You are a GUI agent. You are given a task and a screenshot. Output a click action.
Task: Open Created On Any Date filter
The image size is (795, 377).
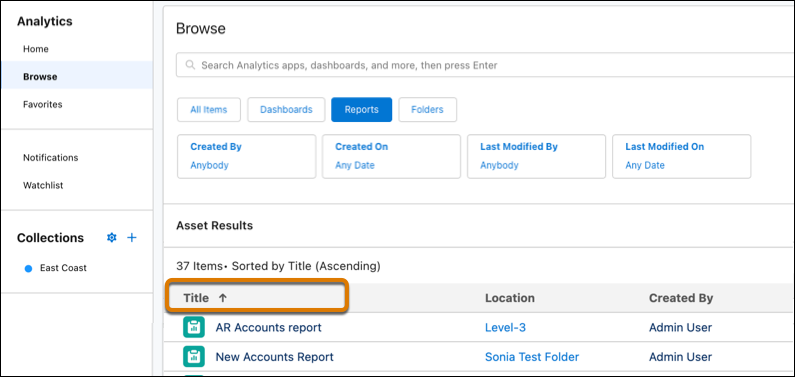pos(391,156)
